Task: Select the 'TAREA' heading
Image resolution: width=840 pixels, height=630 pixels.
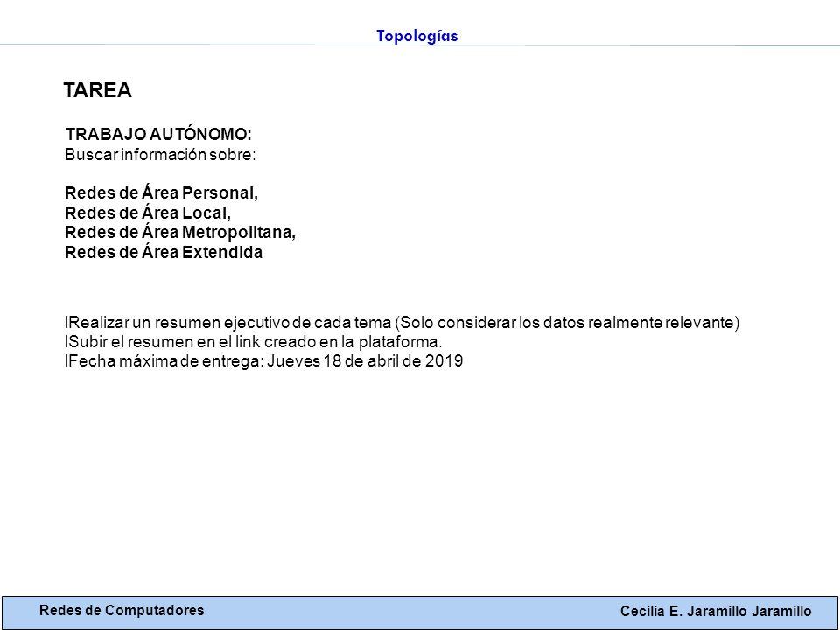Action: coord(97,90)
